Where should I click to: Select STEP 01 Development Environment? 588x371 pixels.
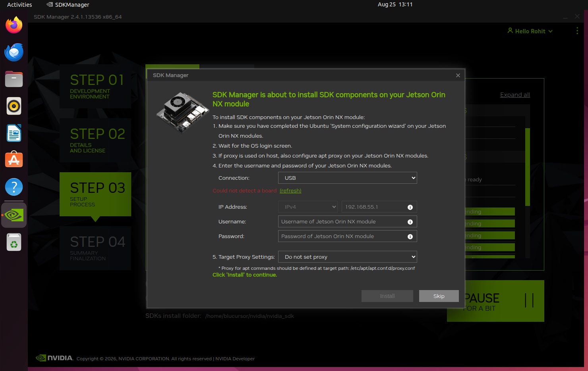(95, 86)
